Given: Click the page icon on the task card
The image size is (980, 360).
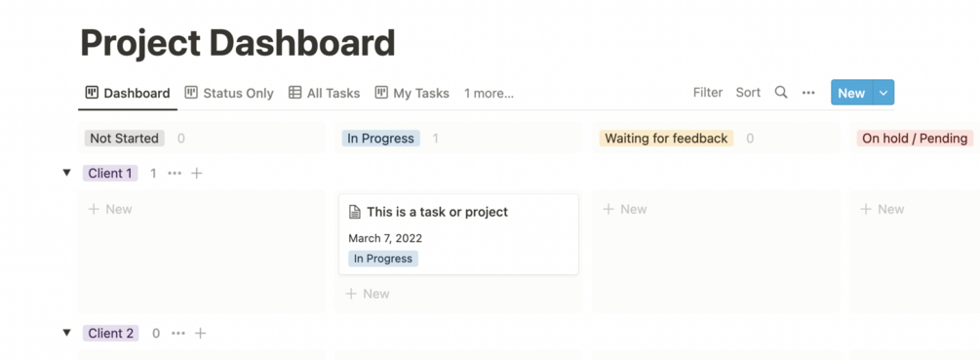Looking at the screenshot, I should (x=354, y=212).
